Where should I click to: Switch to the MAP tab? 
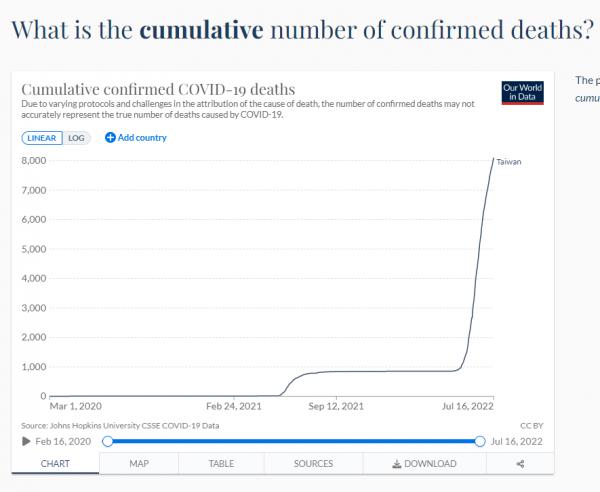[139, 464]
